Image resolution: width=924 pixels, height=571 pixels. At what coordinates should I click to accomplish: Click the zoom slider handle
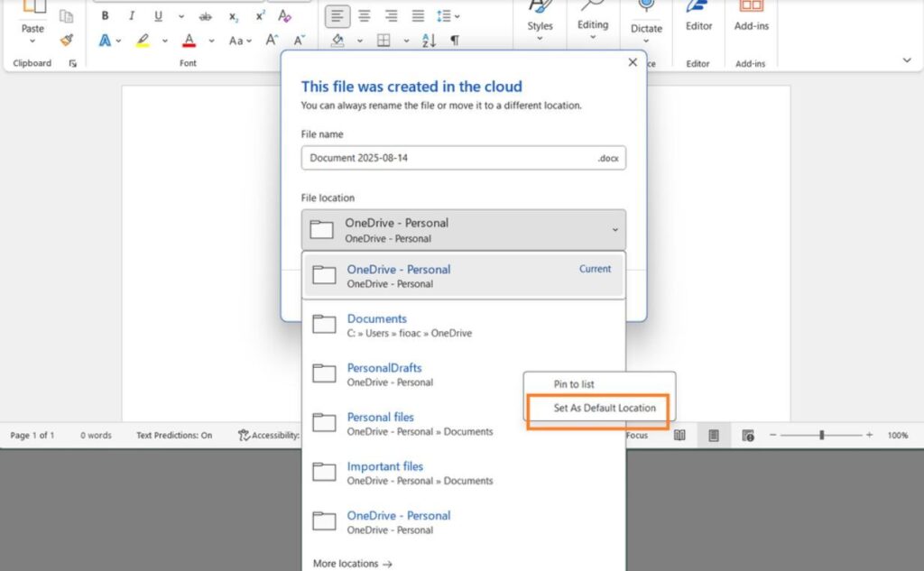click(x=821, y=435)
